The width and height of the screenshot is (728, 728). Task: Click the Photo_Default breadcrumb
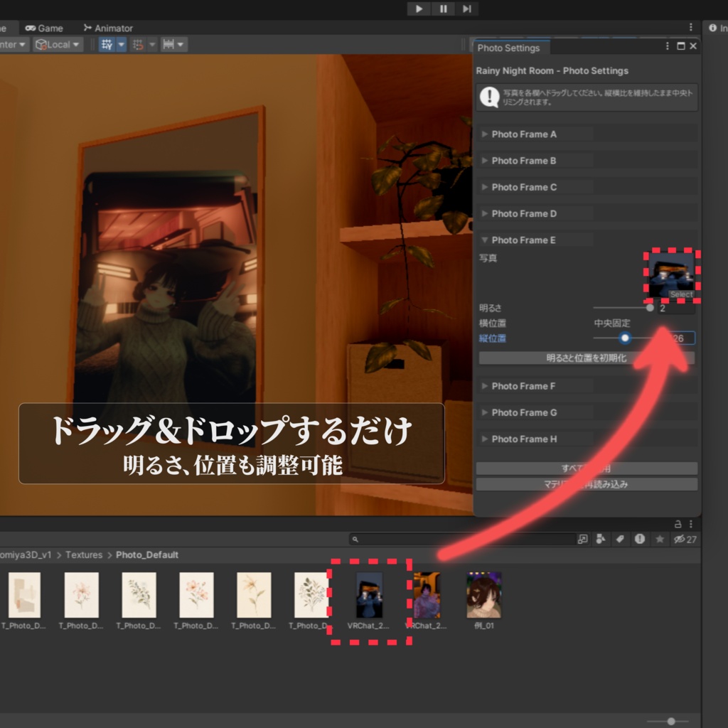147,555
